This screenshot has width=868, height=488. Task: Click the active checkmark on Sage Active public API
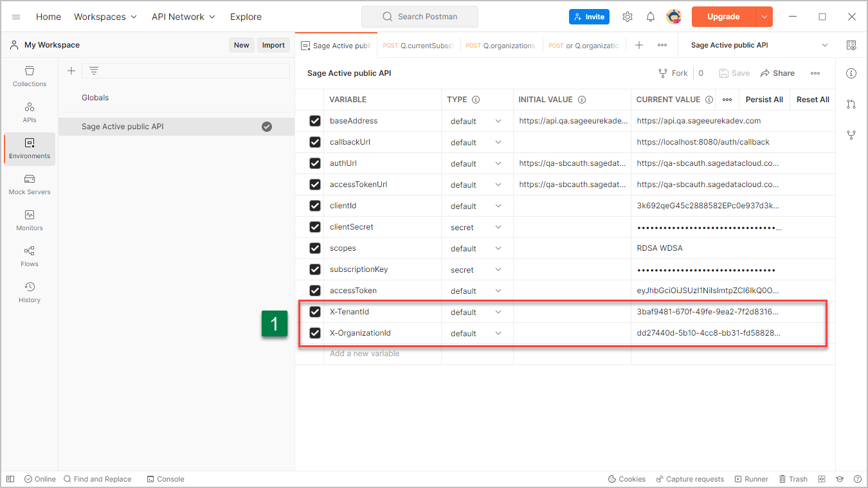267,127
